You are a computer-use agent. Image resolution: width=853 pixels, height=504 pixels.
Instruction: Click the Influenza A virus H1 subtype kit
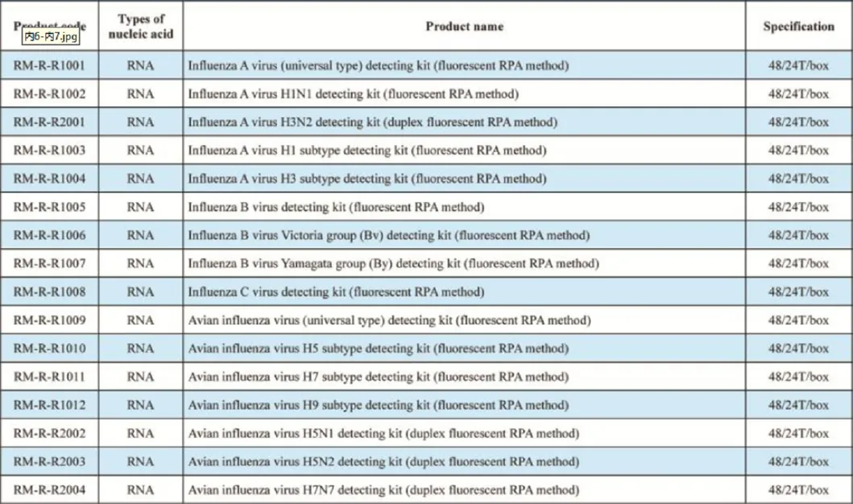point(366,151)
